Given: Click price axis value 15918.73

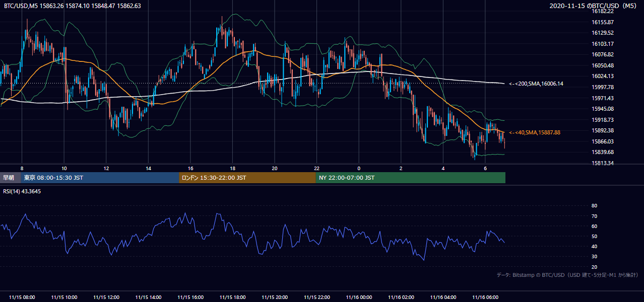Looking at the screenshot, I should (602, 120).
